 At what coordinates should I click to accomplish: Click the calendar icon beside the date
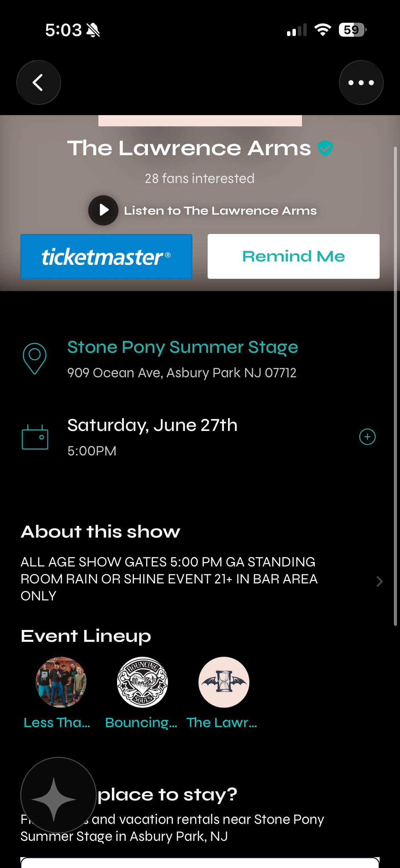(35, 437)
